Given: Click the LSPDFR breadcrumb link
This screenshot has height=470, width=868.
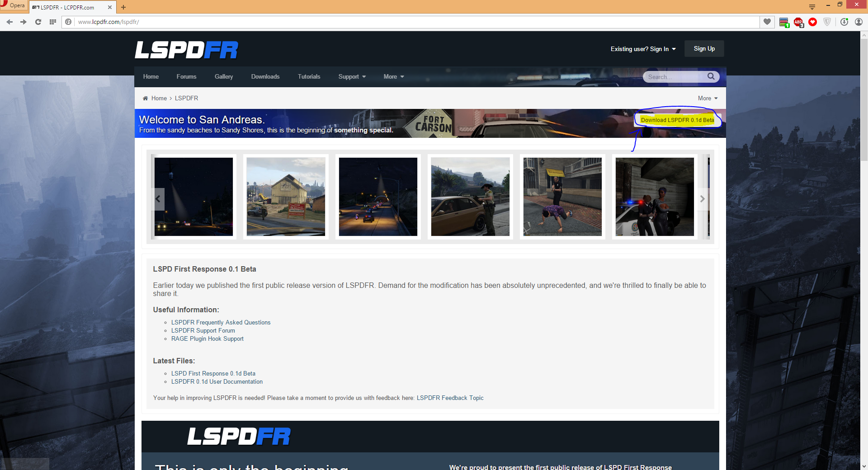Looking at the screenshot, I should coord(186,98).
